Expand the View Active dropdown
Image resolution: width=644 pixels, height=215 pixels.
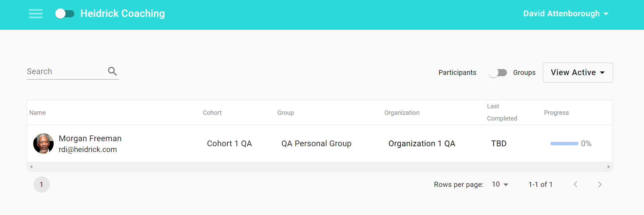pyautogui.click(x=577, y=72)
